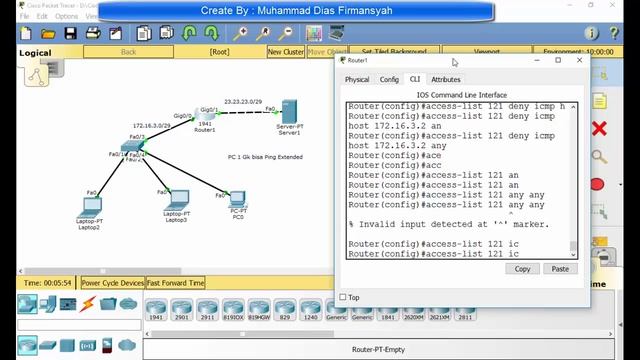The image size is (640, 360).
Task: Click the Back navigation button
Action: 129,52
